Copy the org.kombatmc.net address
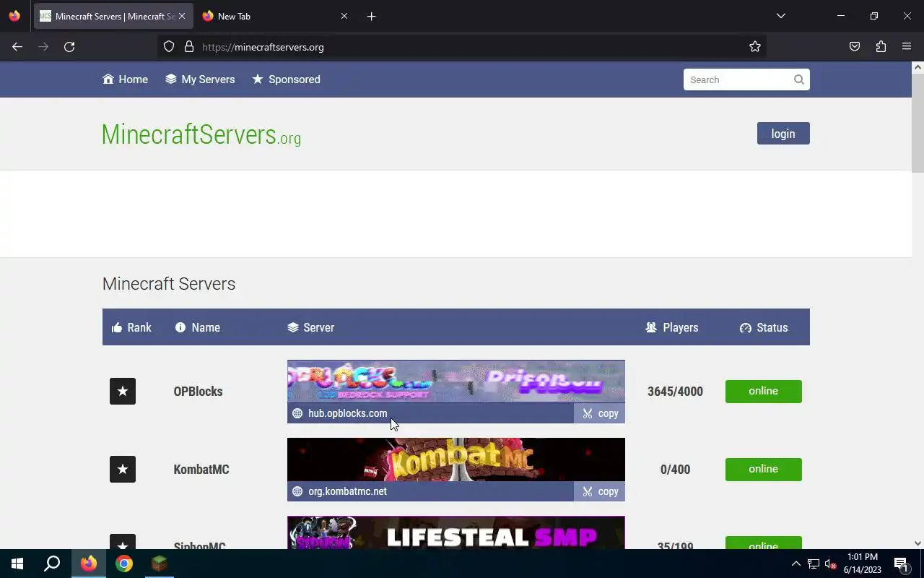 pyautogui.click(x=600, y=491)
